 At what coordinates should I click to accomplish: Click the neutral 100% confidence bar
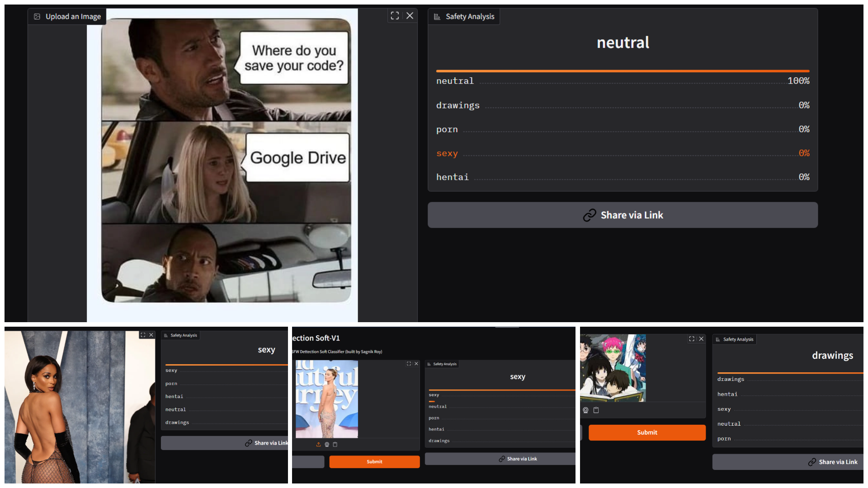tap(623, 71)
